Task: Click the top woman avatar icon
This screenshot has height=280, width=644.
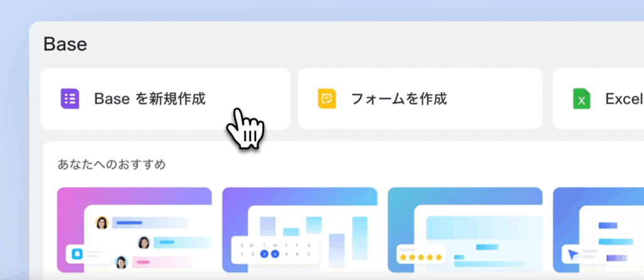Action: coord(102,223)
